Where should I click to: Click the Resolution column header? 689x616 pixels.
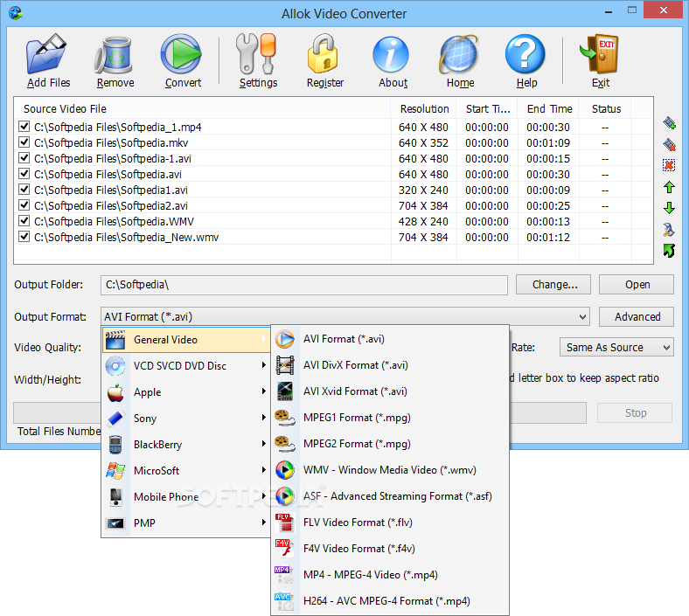tap(423, 108)
